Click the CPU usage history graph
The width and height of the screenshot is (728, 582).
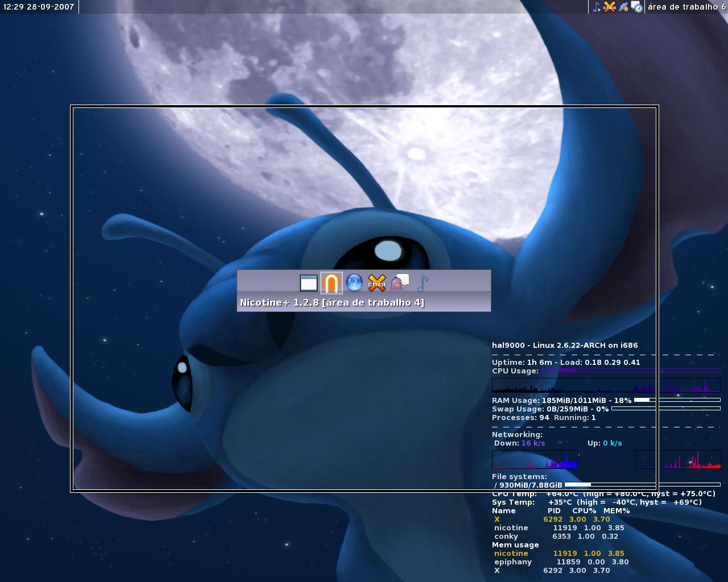(x=606, y=385)
